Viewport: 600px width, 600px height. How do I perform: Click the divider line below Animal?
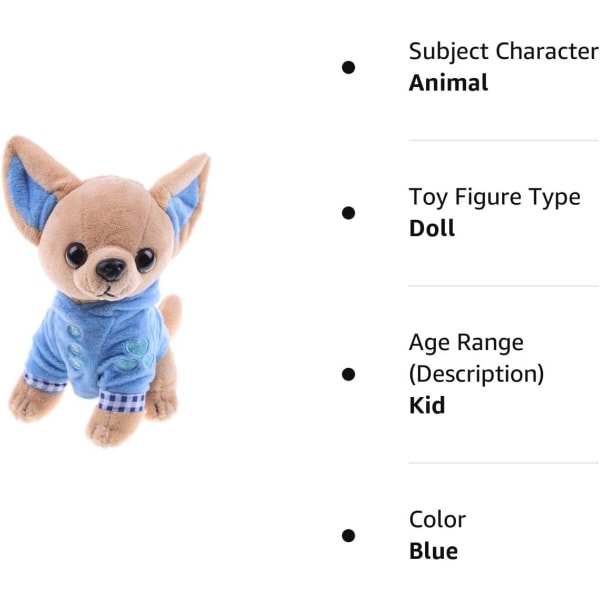504,140
